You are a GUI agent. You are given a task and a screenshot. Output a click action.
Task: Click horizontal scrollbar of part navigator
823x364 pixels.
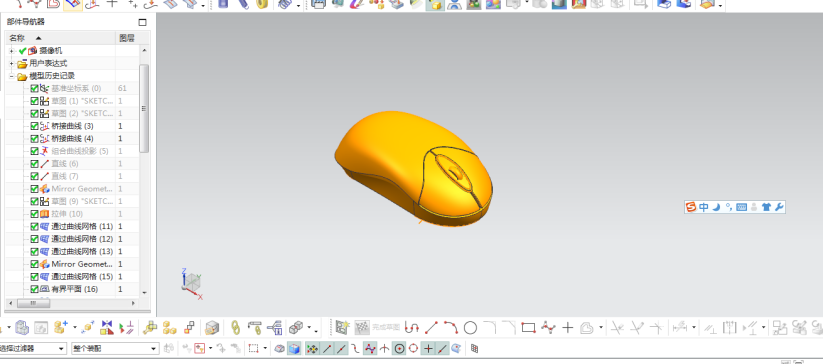point(34,303)
